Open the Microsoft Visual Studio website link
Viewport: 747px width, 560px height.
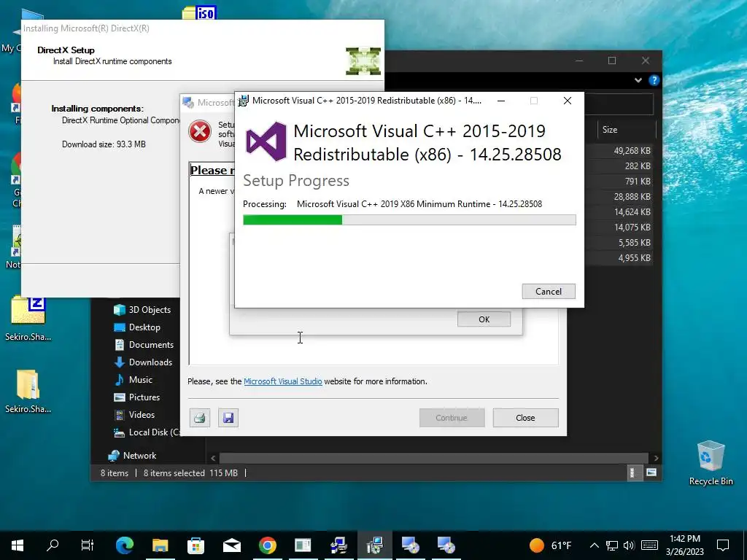tap(283, 381)
